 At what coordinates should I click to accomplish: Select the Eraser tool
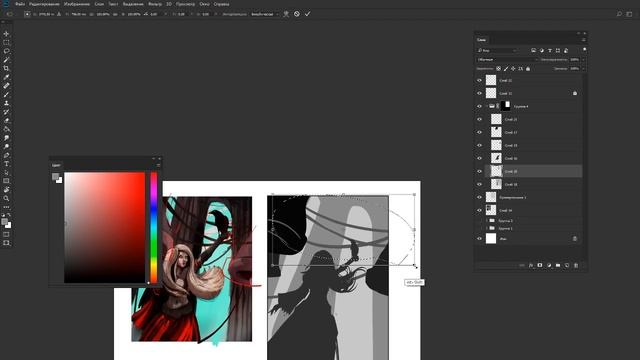click(6, 120)
